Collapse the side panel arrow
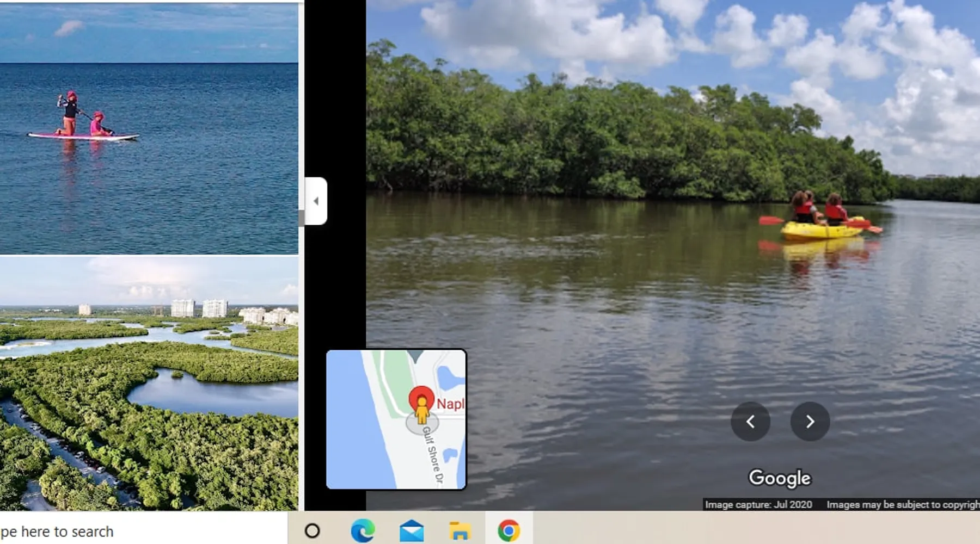This screenshot has height=544, width=980. point(316,201)
